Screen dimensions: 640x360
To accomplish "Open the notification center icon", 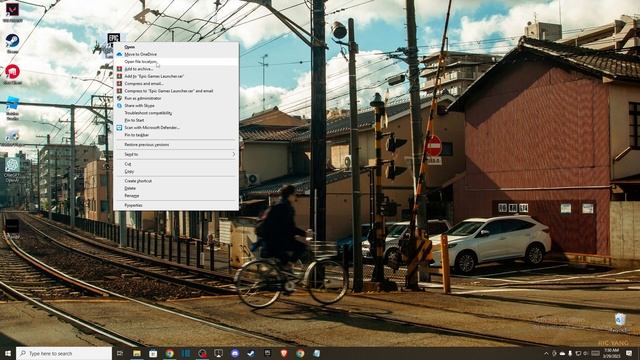I will (x=629, y=353).
